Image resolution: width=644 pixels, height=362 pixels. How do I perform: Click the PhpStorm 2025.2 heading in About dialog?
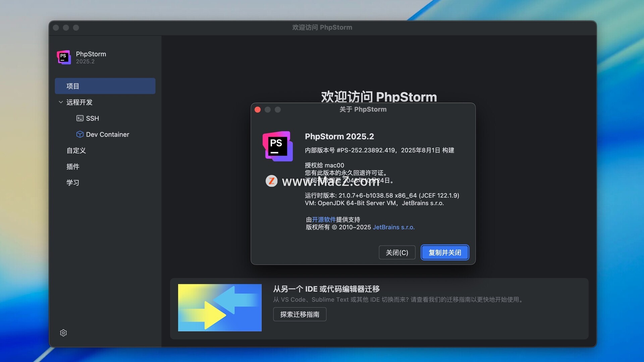click(x=339, y=136)
